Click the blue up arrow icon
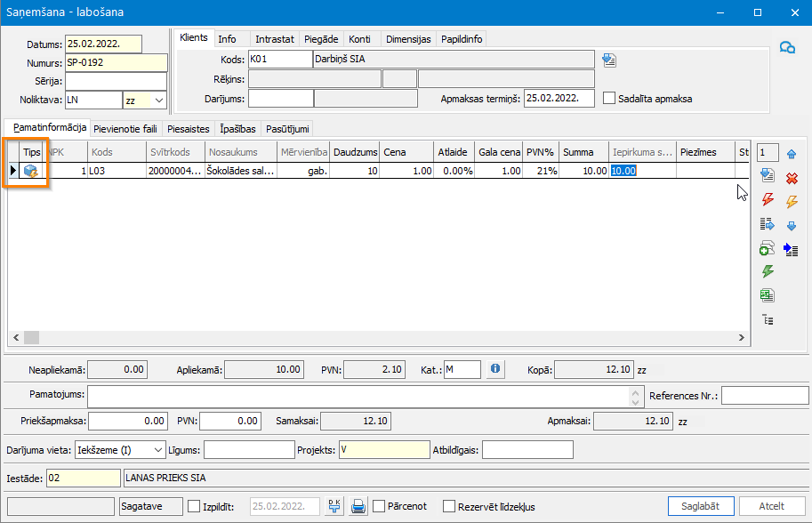The width and height of the screenshot is (812, 523). 792,154
